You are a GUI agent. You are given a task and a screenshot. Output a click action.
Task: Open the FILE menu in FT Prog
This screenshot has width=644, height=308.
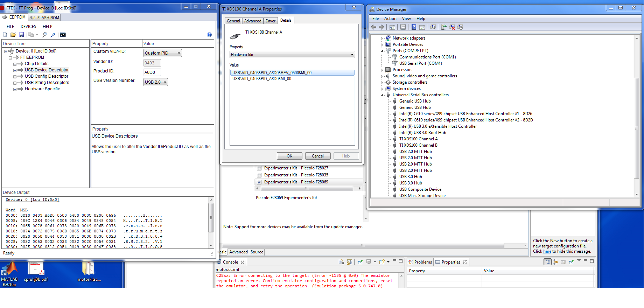pos(10,27)
